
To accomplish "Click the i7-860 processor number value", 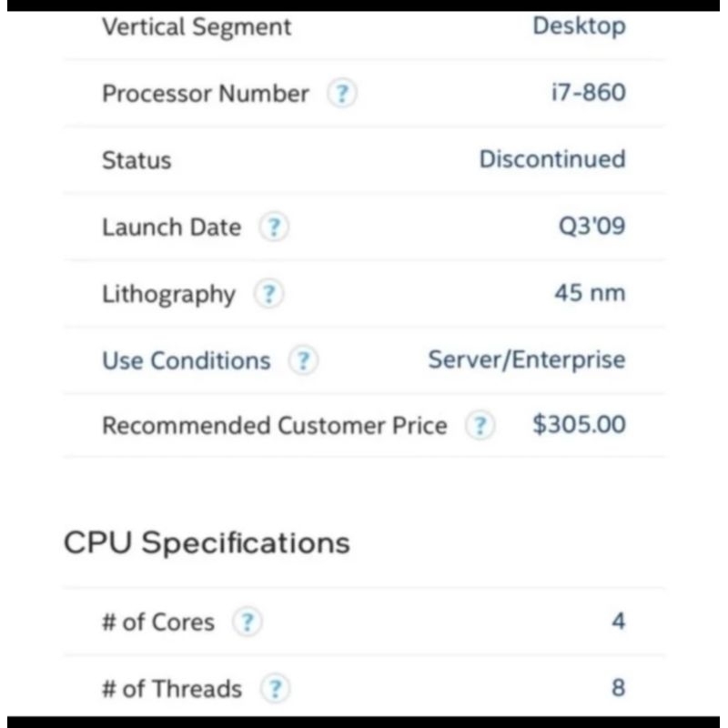I will click(x=589, y=94).
